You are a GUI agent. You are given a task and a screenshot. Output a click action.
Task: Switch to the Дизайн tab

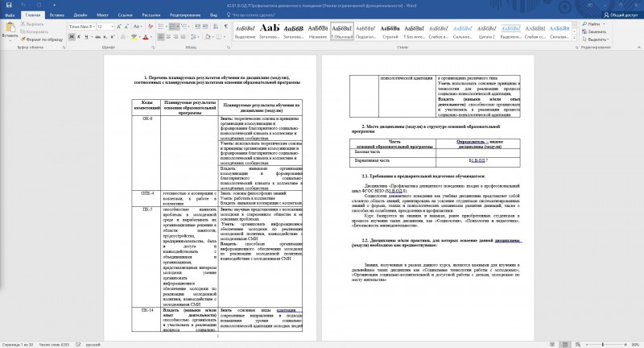point(80,15)
